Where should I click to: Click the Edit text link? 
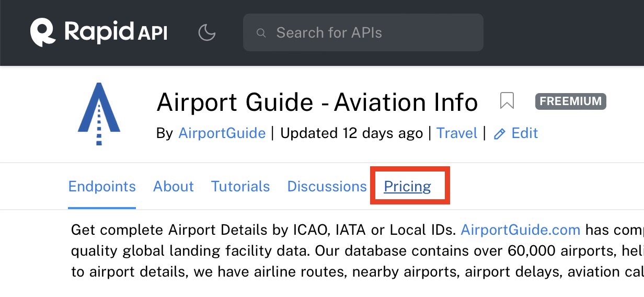tap(525, 133)
